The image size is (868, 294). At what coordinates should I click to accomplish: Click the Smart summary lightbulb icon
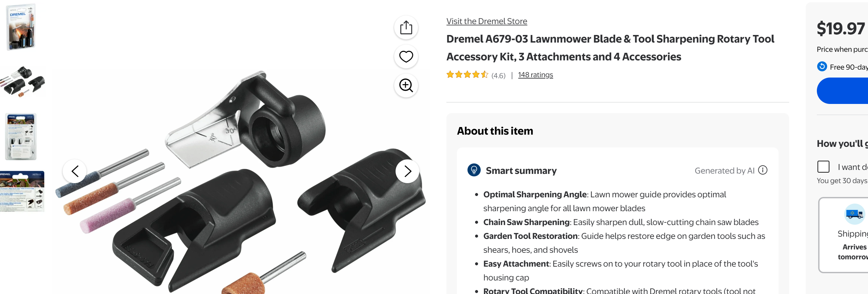click(474, 170)
